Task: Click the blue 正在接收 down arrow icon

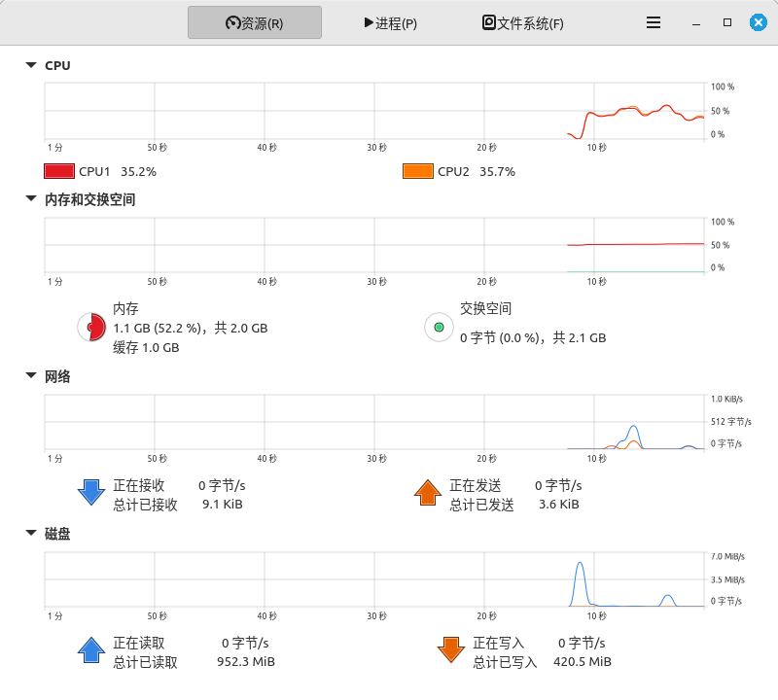Action: coord(91,492)
